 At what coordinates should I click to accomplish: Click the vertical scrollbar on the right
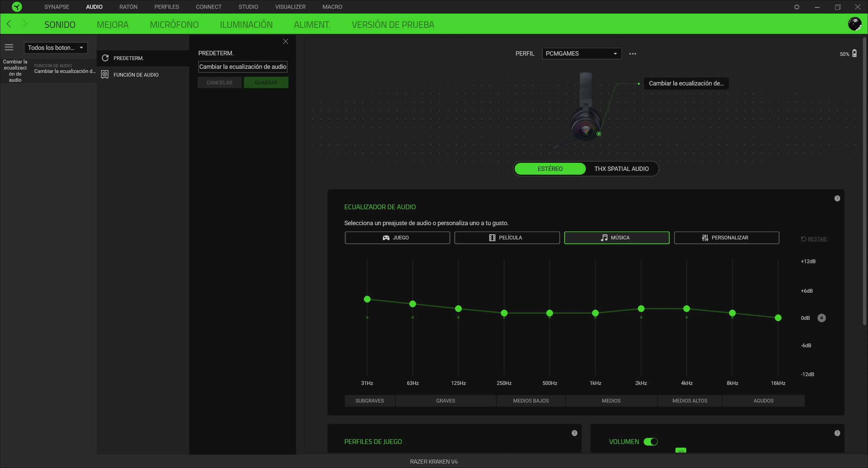click(864, 181)
